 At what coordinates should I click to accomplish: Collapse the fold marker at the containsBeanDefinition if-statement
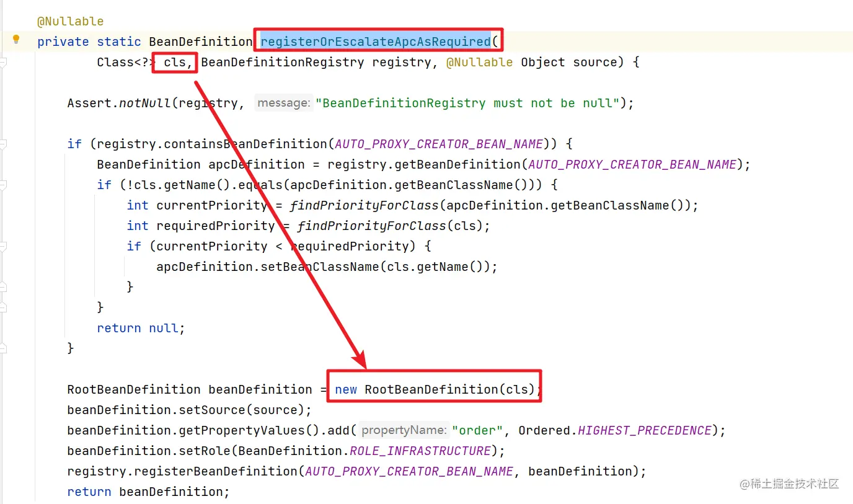point(3,144)
